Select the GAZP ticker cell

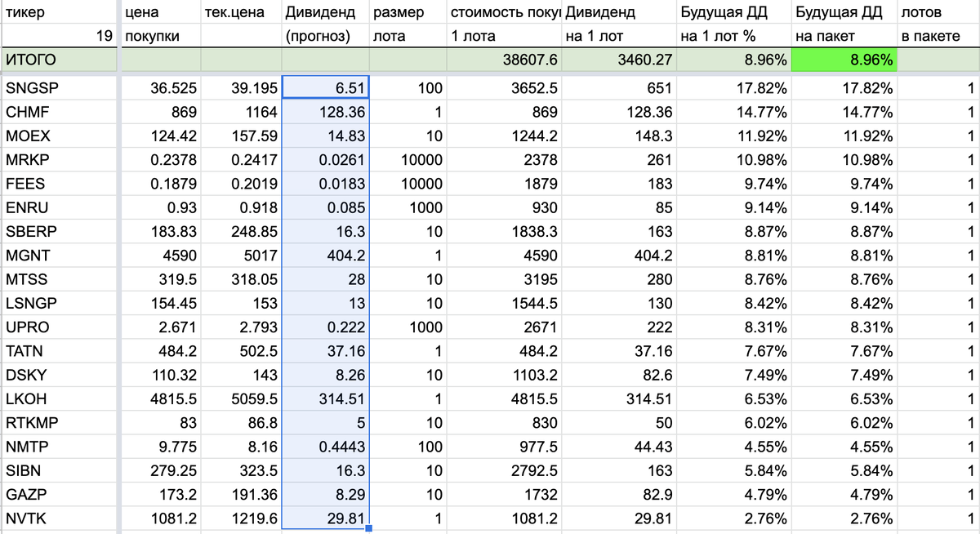click(x=59, y=495)
